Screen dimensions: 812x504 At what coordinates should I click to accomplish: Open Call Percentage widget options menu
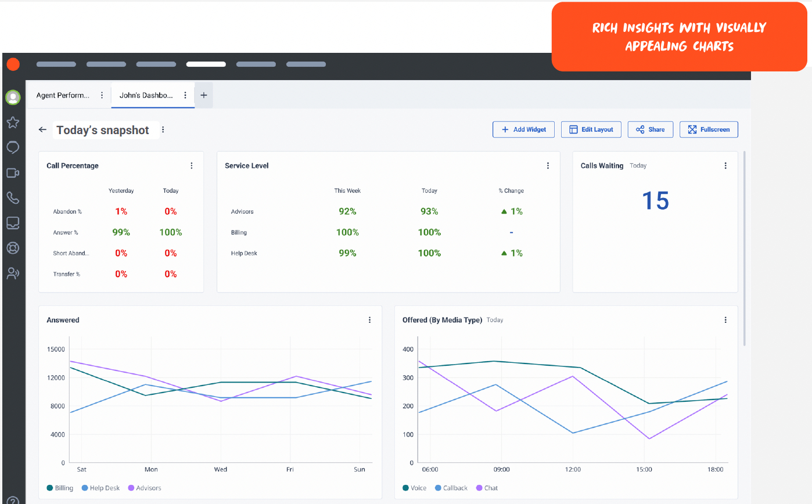(x=192, y=165)
